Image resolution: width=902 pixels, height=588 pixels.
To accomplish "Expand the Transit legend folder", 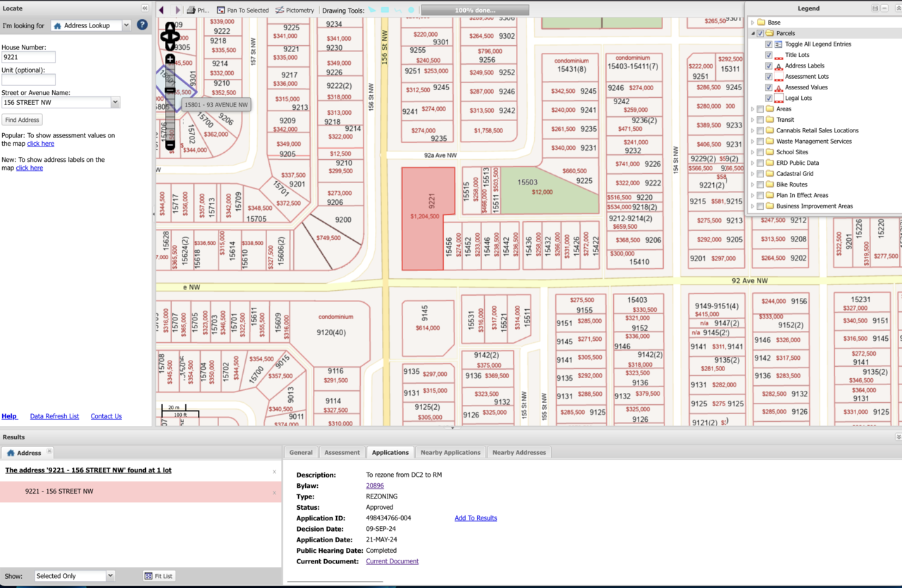I will (753, 120).
